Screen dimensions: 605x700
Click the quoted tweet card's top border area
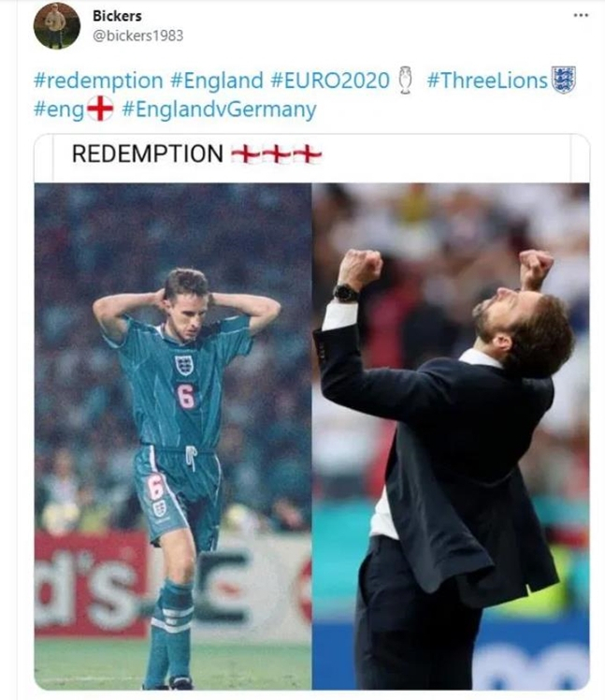pos(312,136)
